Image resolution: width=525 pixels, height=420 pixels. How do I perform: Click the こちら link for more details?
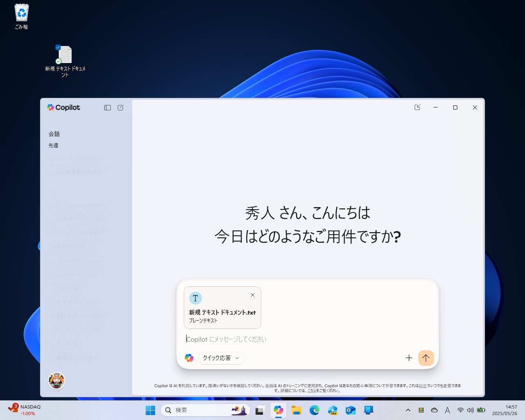point(313,391)
